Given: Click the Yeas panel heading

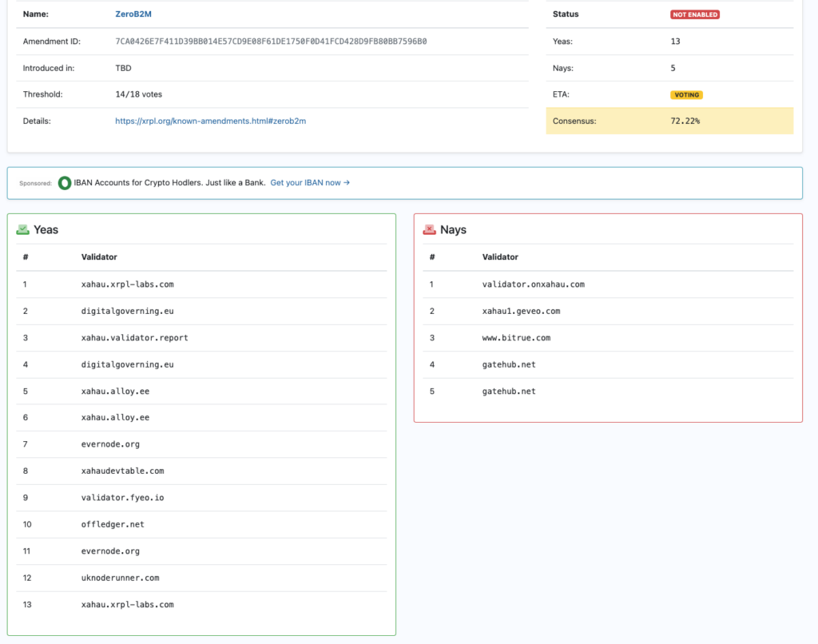Looking at the screenshot, I should point(46,229).
